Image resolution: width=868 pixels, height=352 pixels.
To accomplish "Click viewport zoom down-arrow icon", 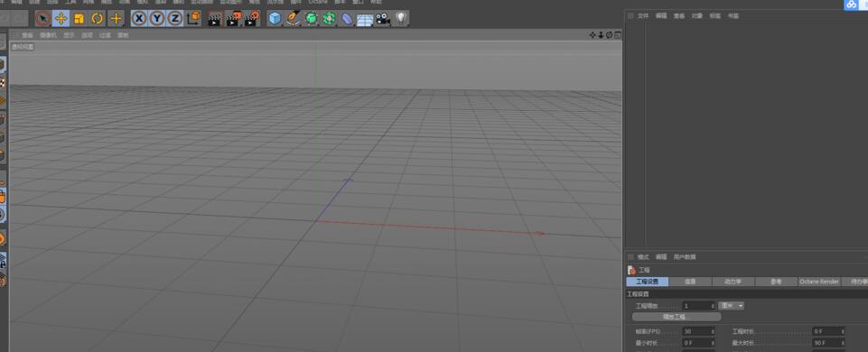I will (x=601, y=35).
